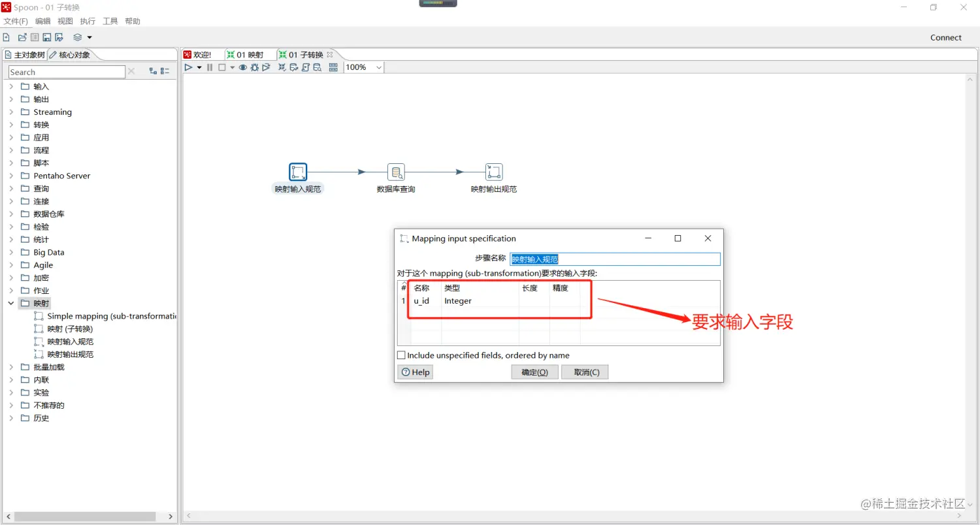
Task: Open the perspectives dropdown arrow
Action: (90, 37)
